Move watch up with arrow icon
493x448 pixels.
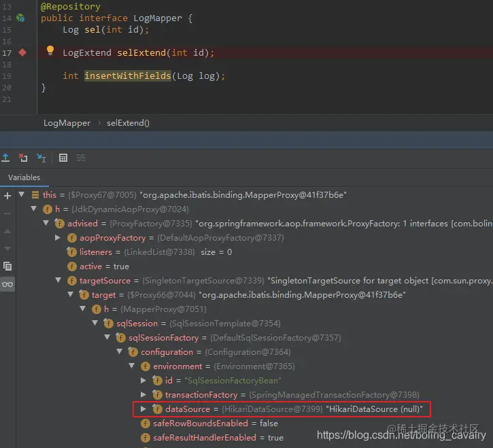(7, 231)
